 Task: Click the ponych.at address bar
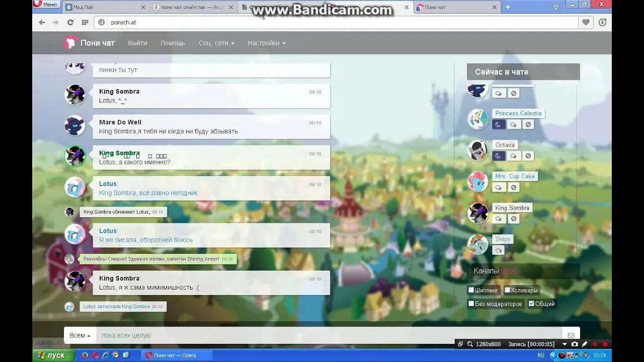[x=336, y=22]
